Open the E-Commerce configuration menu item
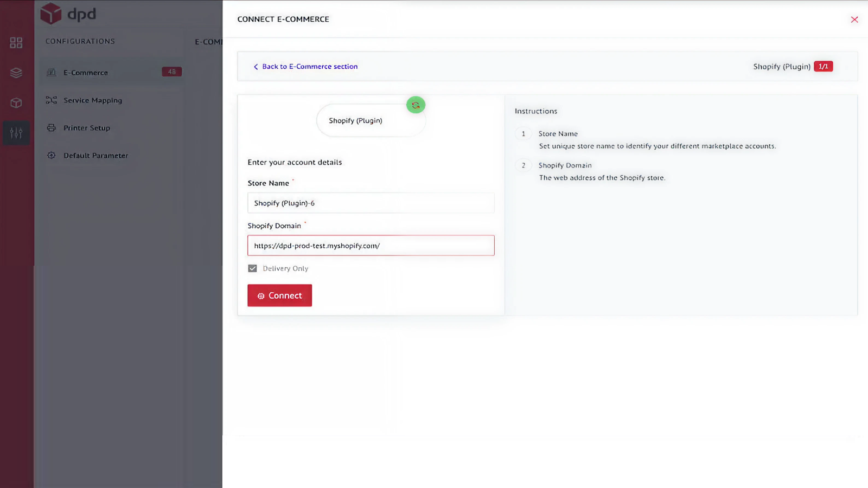Viewport: 868px width, 488px height. [85, 72]
